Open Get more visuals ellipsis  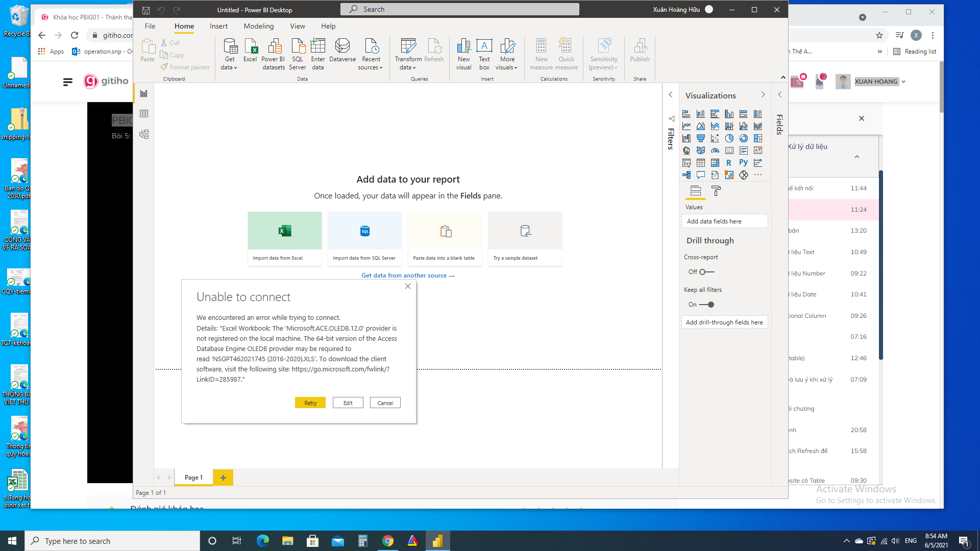[758, 175]
